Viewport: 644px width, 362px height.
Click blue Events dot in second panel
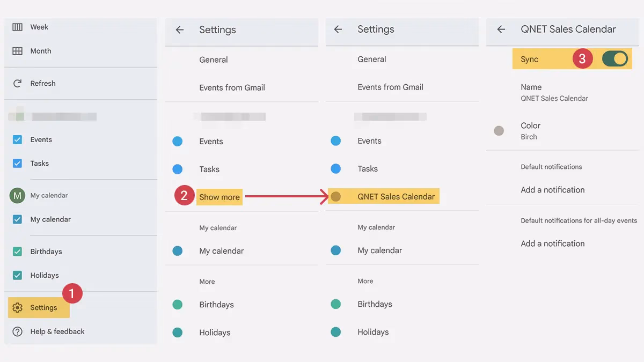[177, 142]
